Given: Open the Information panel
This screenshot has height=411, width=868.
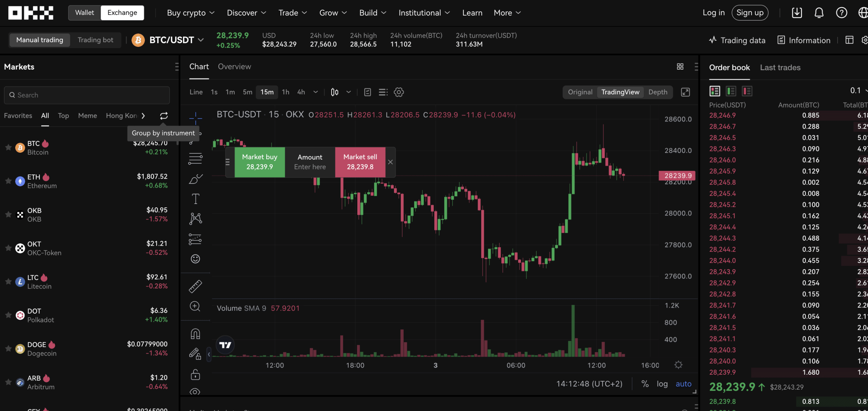Looking at the screenshot, I should [x=804, y=40].
